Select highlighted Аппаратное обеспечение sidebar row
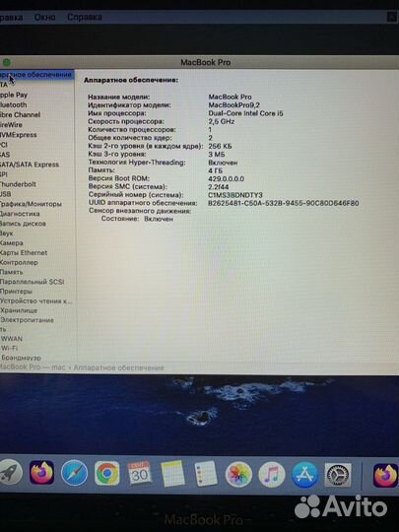 pos(36,75)
